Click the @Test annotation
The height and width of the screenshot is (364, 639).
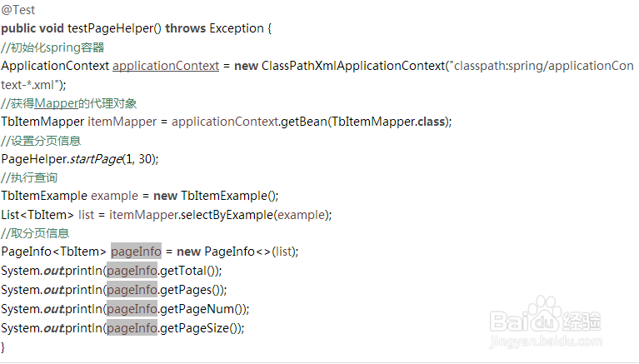(18, 10)
